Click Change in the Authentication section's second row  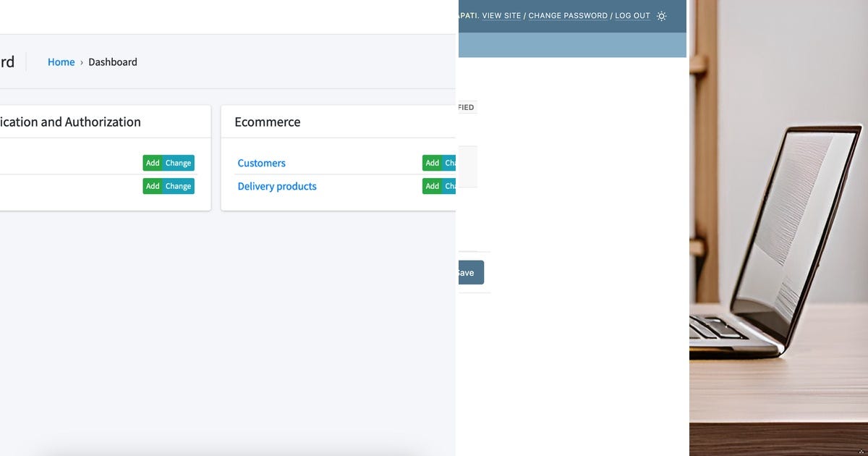(x=179, y=186)
